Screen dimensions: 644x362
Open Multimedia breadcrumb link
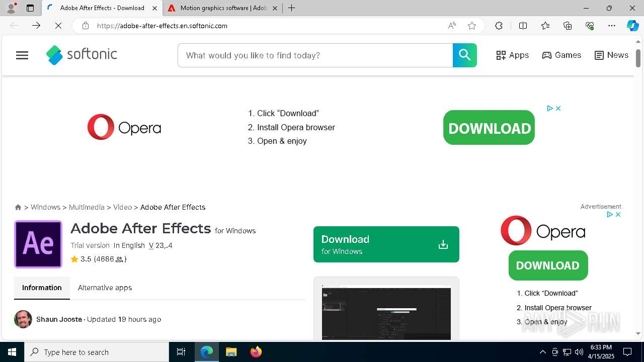pyautogui.click(x=87, y=207)
